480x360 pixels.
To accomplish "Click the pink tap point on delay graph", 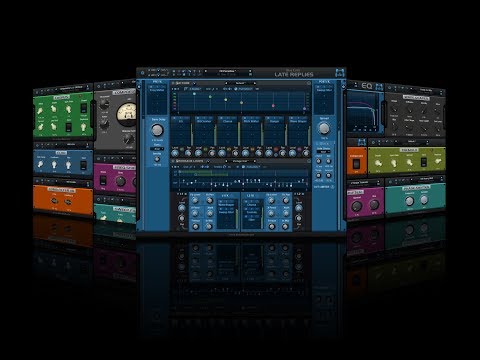I will 273,106.
